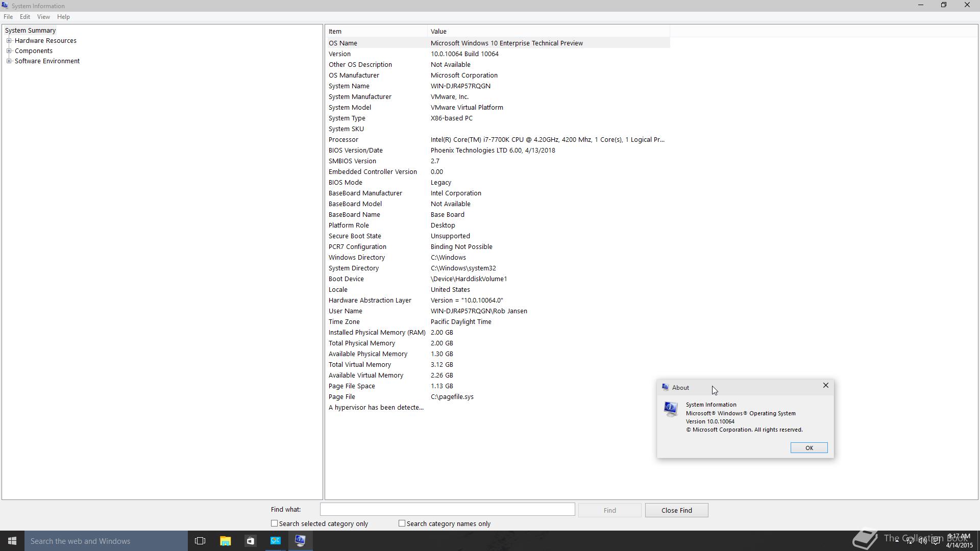Close the About dialog with X
The image size is (980, 551).
tap(826, 386)
